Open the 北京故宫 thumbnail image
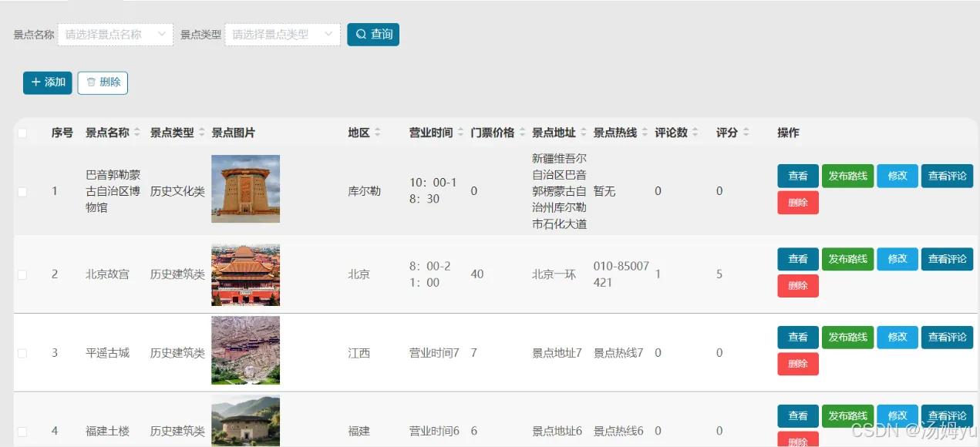 [245, 275]
